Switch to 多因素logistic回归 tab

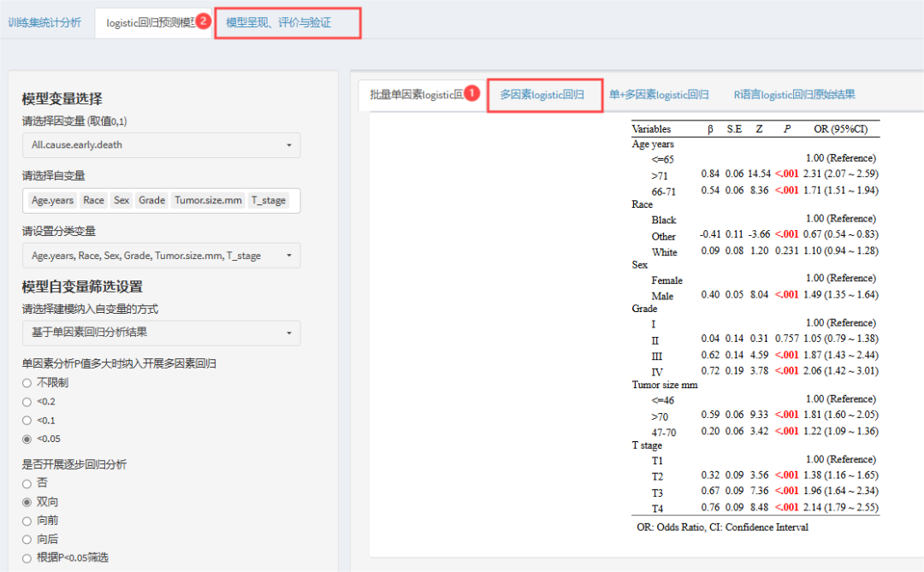542,95
